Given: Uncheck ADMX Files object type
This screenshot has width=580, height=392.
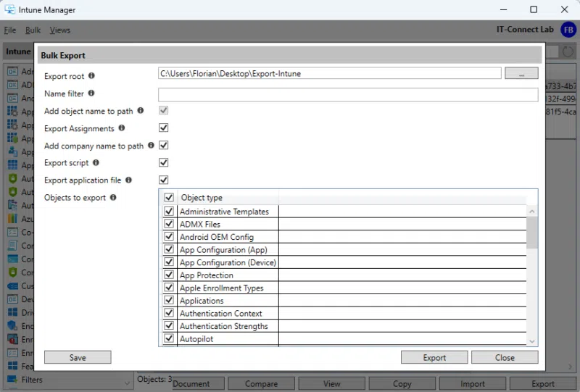Looking at the screenshot, I should [x=169, y=224].
